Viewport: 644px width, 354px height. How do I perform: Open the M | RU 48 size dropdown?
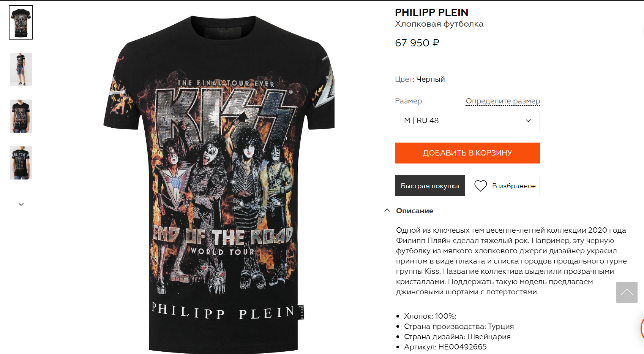467,121
